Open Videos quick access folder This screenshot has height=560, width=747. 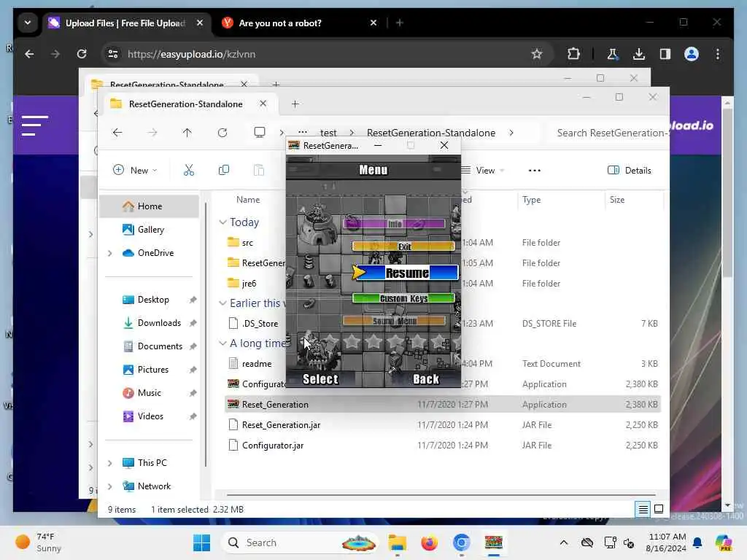(x=150, y=416)
